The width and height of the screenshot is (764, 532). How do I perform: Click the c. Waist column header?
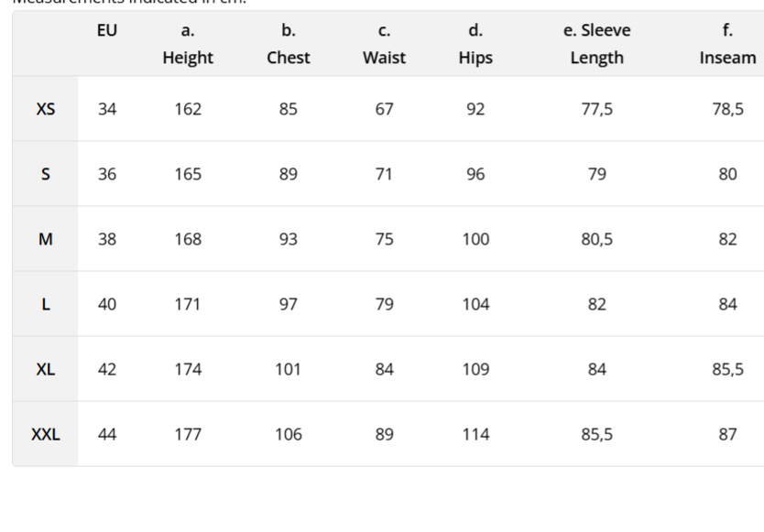[385, 44]
